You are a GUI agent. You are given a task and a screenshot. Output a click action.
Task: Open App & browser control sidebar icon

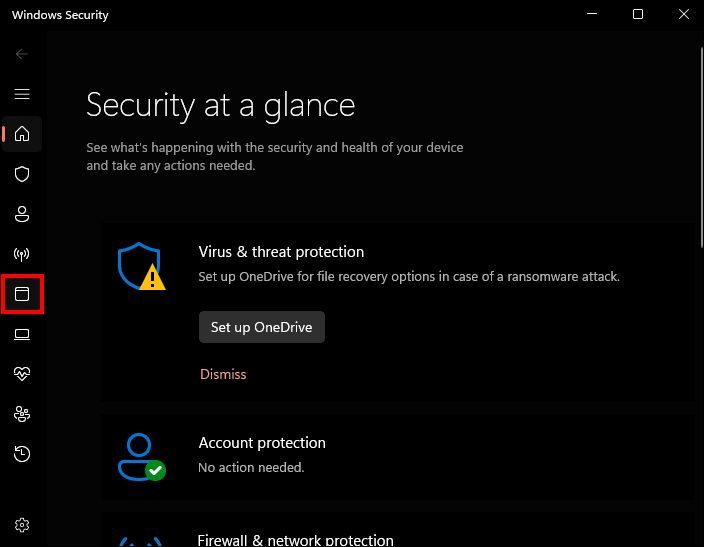(x=22, y=294)
